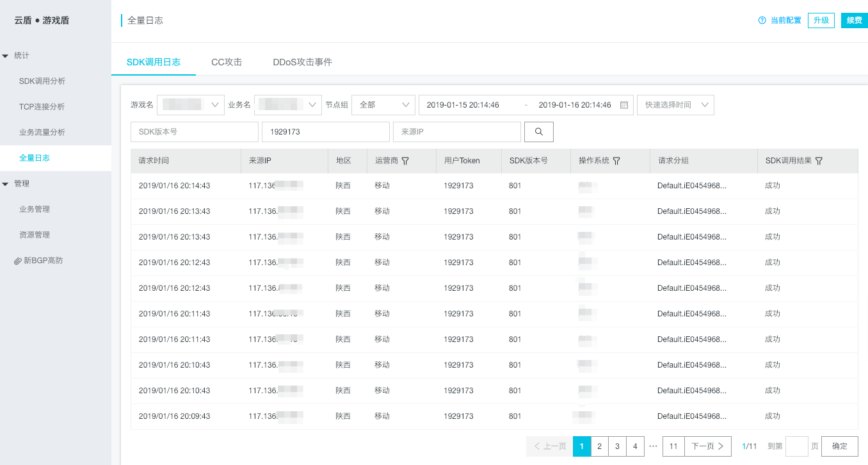This screenshot has height=465, width=868.
Task: Filter by 运营商 column funnel icon
Action: click(405, 161)
